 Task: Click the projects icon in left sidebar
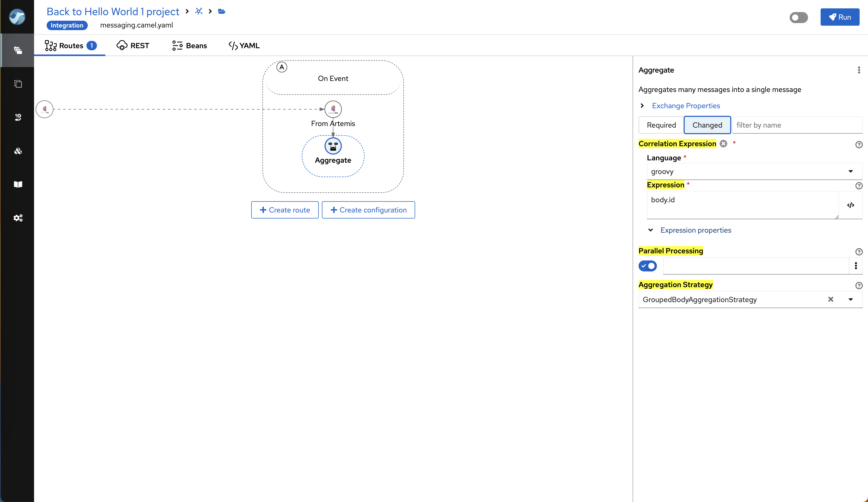tap(18, 50)
